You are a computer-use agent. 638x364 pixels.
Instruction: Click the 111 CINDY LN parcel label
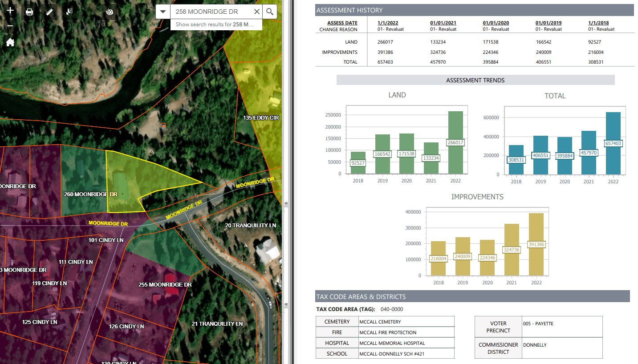click(76, 262)
